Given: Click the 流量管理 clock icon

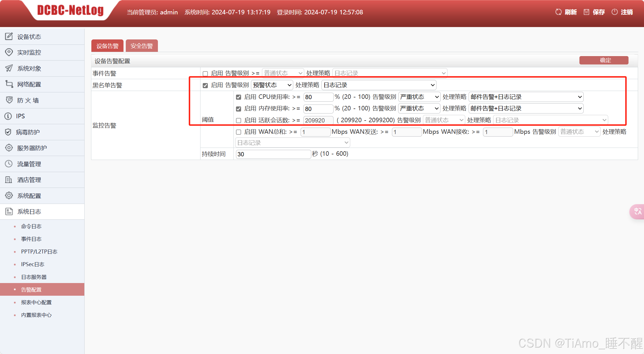Looking at the screenshot, I should tap(9, 164).
